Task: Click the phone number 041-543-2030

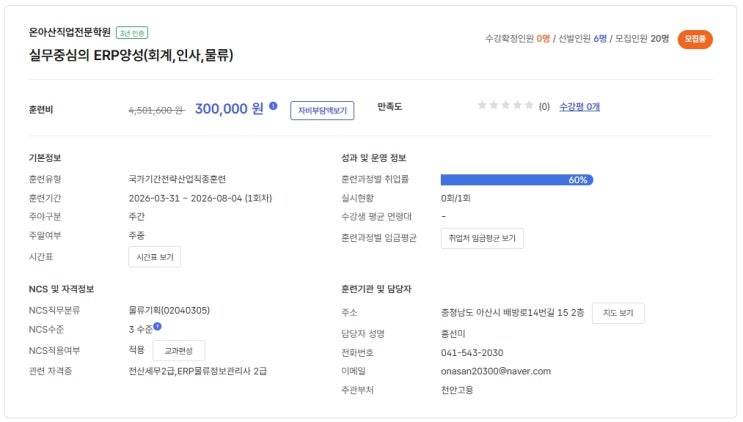Action: (472, 352)
